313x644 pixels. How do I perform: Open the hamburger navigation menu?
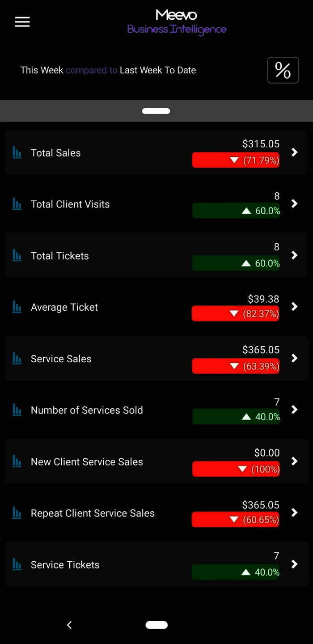tap(22, 21)
